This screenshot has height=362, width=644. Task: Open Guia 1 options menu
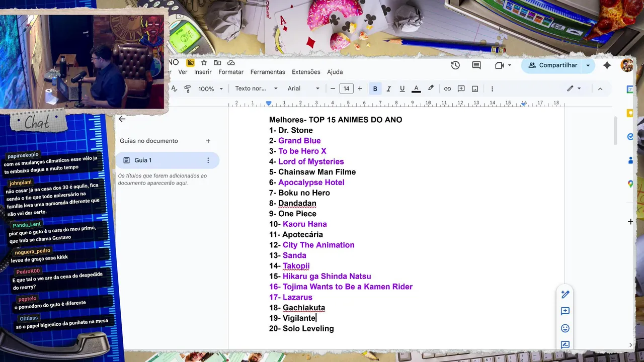point(208,160)
